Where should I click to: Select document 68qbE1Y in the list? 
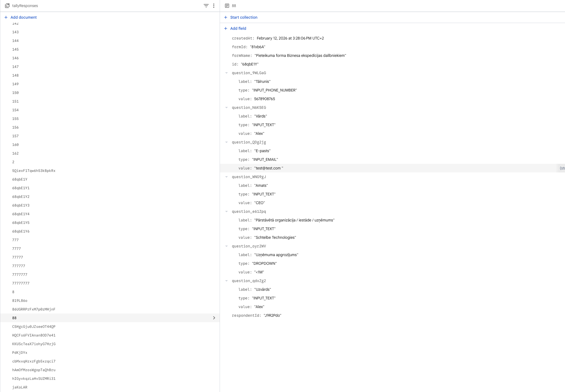(x=20, y=179)
